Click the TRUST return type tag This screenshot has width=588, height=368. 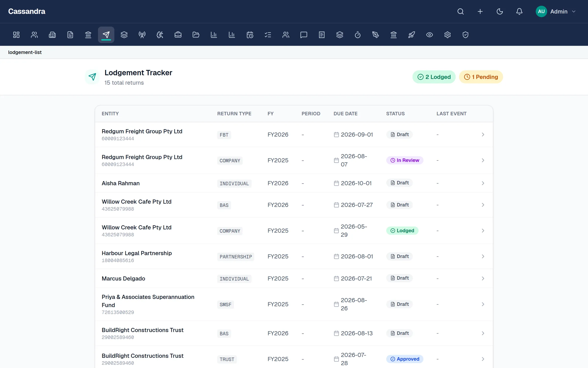point(227,359)
